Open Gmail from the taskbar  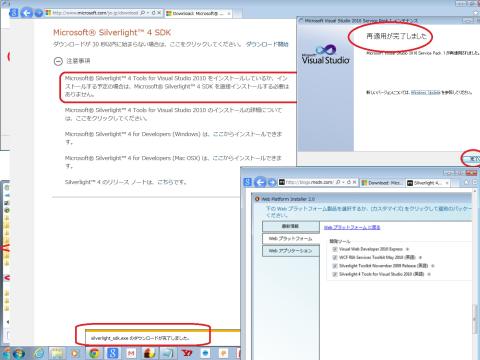click(131, 353)
